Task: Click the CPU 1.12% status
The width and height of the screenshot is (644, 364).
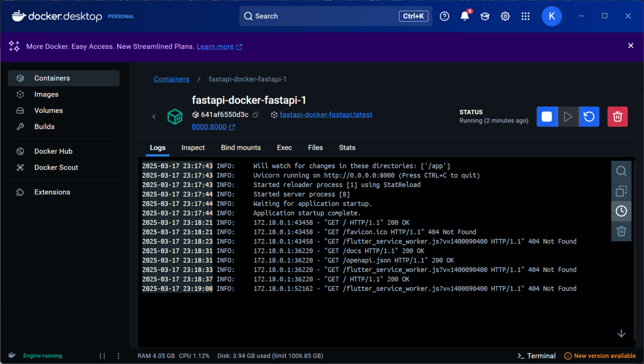Action: tap(194, 356)
